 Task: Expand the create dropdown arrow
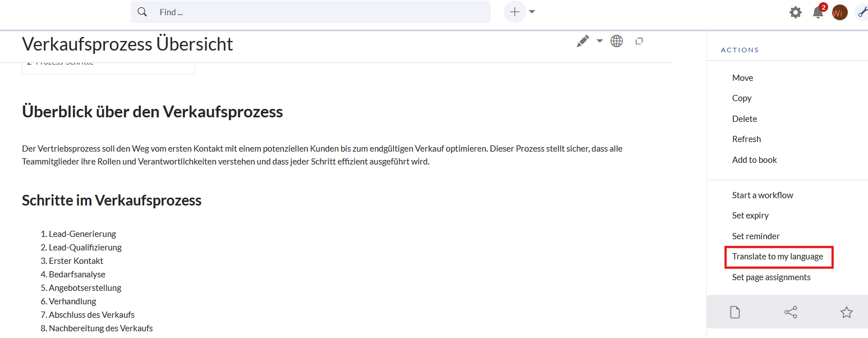point(532,12)
